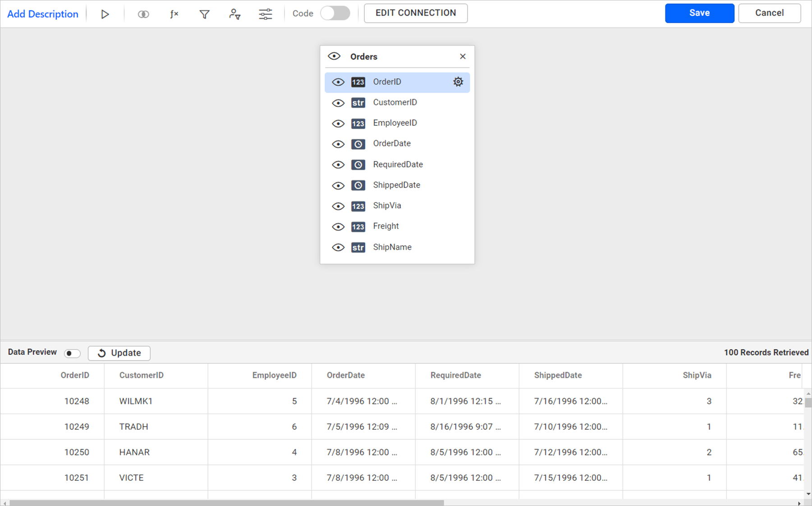Click the Add Description link
Viewport: 812px width, 506px height.
42,14
